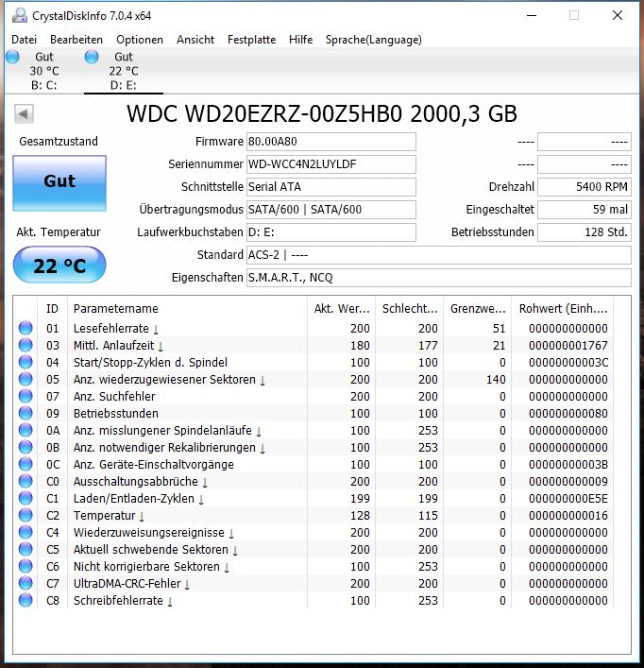The width and height of the screenshot is (644, 668).
Task: Open the Datei menu
Action: [24, 40]
